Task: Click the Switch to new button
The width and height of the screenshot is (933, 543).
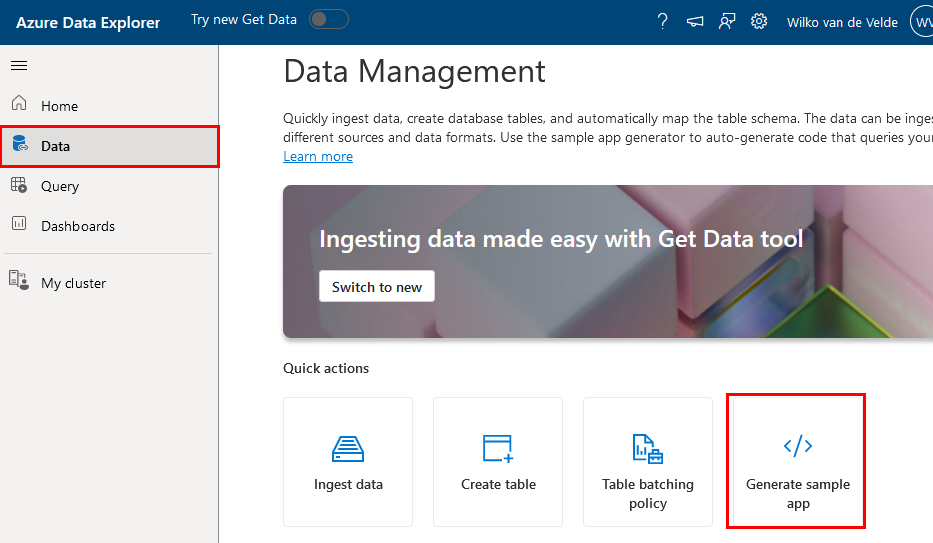Action: point(377,287)
